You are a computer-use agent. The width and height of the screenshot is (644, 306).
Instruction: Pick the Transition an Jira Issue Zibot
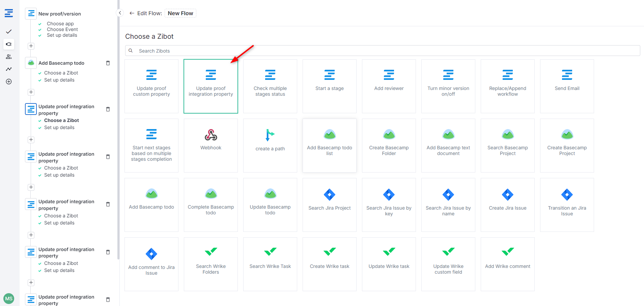click(x=567, y=205)
